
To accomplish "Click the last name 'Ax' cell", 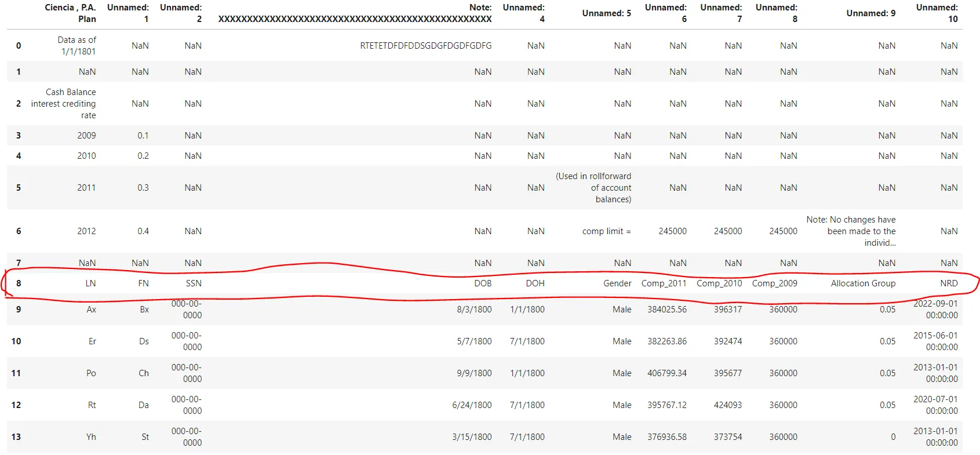I will (x=91, y=310).
